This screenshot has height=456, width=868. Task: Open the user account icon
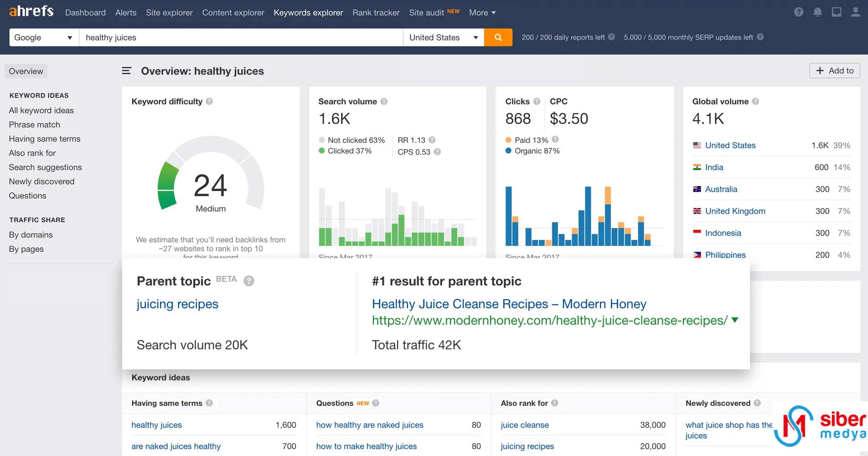(x=855, y=12)
